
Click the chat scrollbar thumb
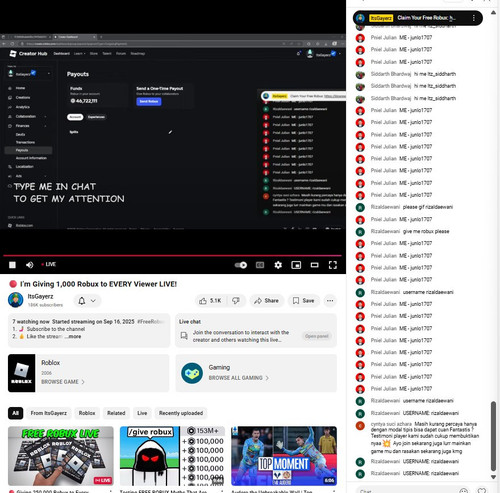point(493,436)
